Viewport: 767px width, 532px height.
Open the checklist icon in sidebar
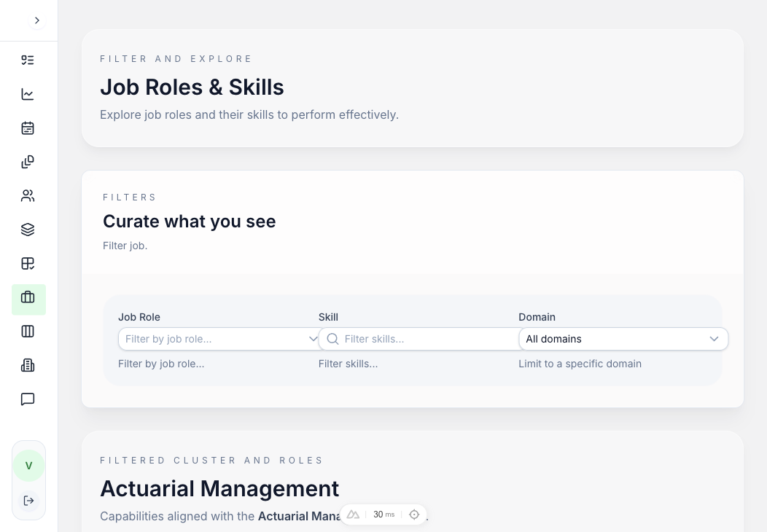(x=28, y=60)
